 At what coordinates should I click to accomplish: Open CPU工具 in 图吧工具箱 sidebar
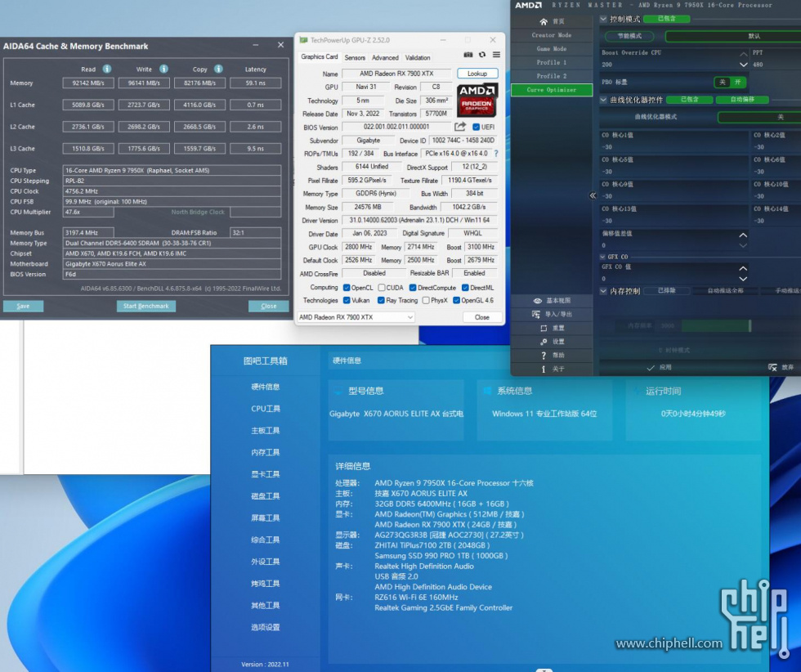tap(266, 409)
